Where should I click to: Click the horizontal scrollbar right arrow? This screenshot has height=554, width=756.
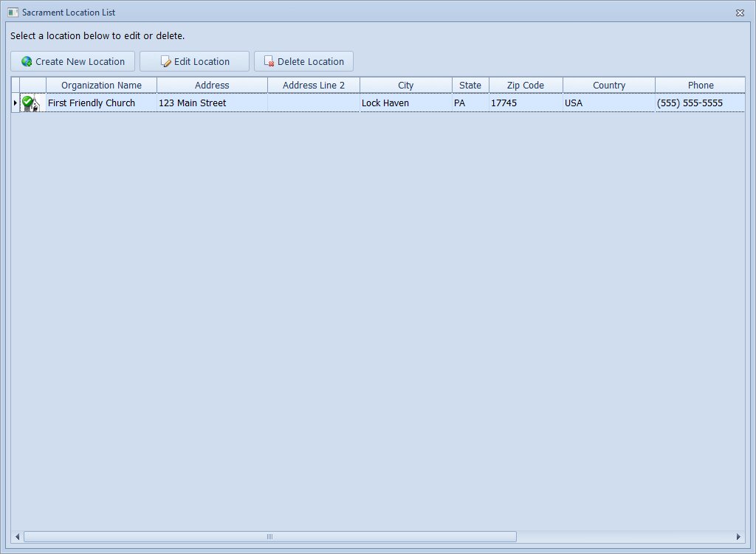[x=738, y=536]
